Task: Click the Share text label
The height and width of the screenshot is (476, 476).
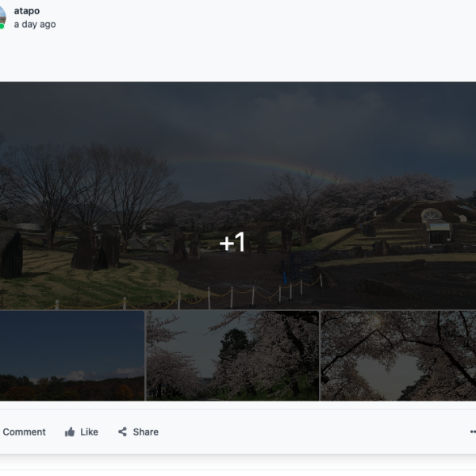Action: (146, 432)
